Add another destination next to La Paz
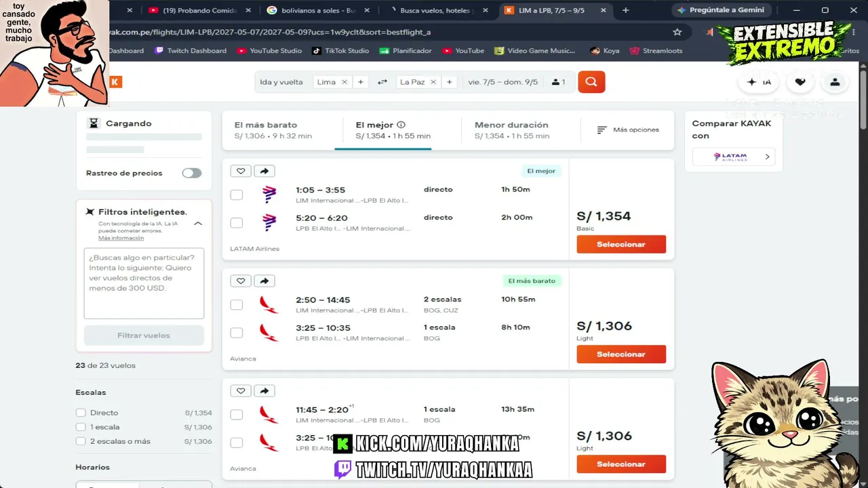This screenshot has height=488, width=868. coord(449,82)
